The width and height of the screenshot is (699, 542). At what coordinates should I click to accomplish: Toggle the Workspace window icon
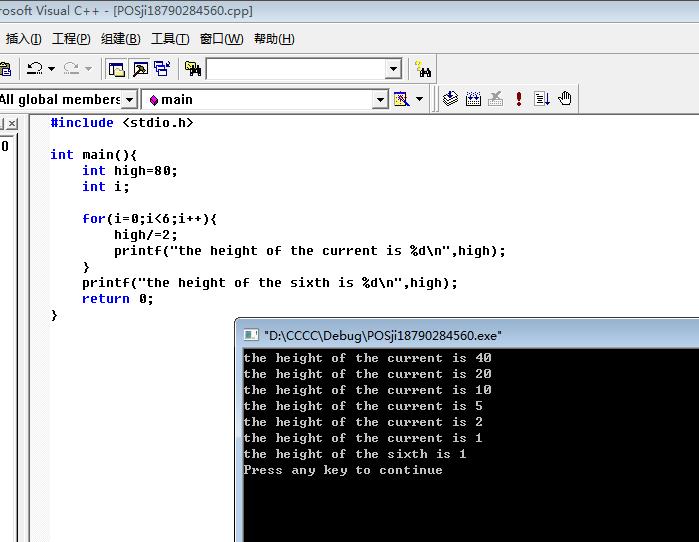(x=116, y=69)
